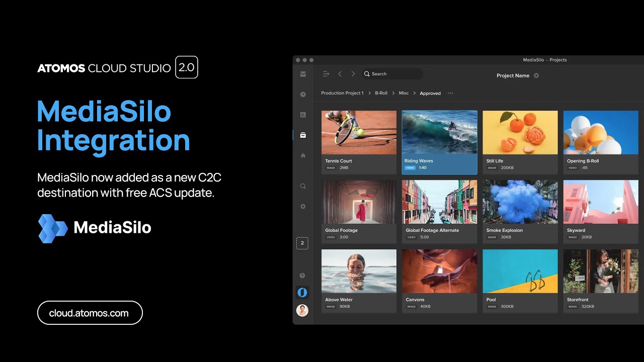Open the help question mark icon
This screenshot has height=362, width=644.
pyautogui.click(x=302, y=276)
